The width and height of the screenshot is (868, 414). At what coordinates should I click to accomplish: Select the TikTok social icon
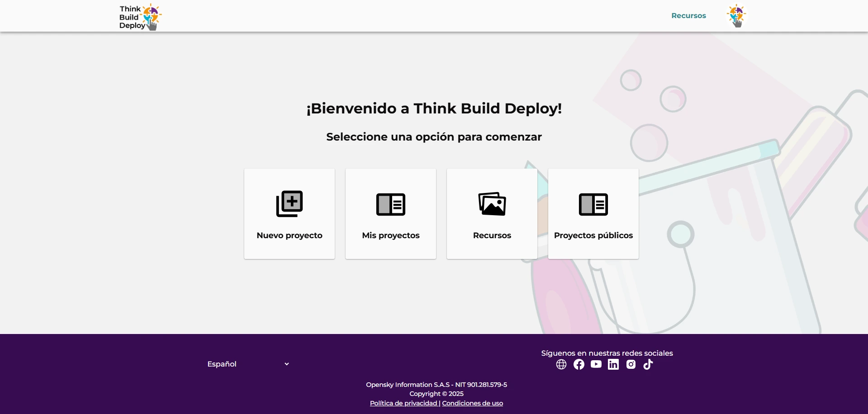pyautogui.click(x=648, y=364)
